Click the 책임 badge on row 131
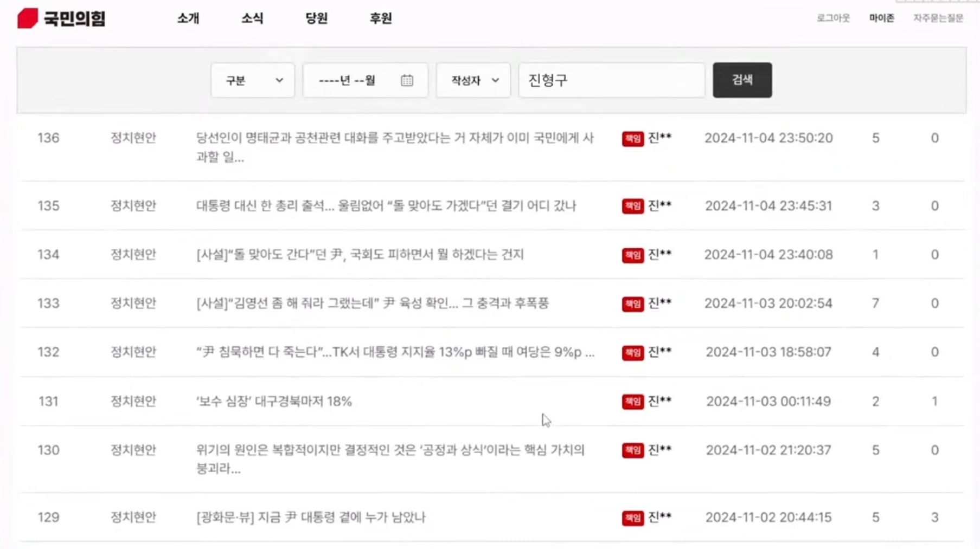Viewport: 980px width, 549px height. coord(632,402)
